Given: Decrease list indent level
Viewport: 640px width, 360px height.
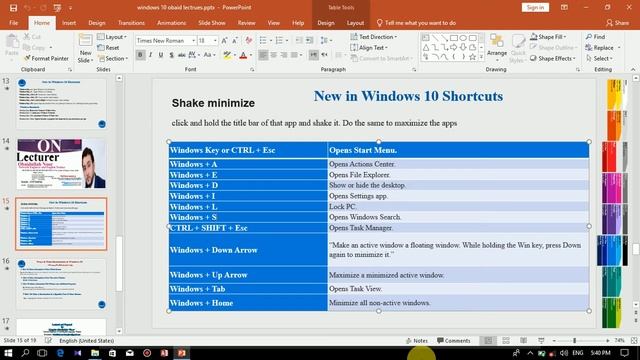Looking at the screenshot, I should (299, 40).
